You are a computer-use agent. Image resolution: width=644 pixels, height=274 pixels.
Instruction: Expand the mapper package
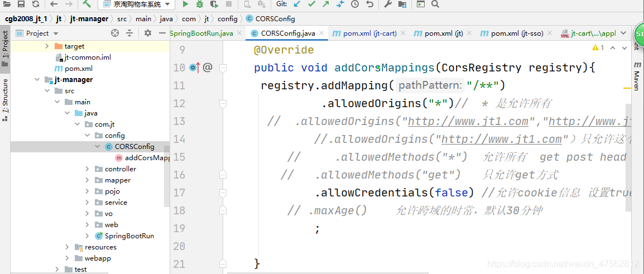pyautogui.click(x=87, y=180)
